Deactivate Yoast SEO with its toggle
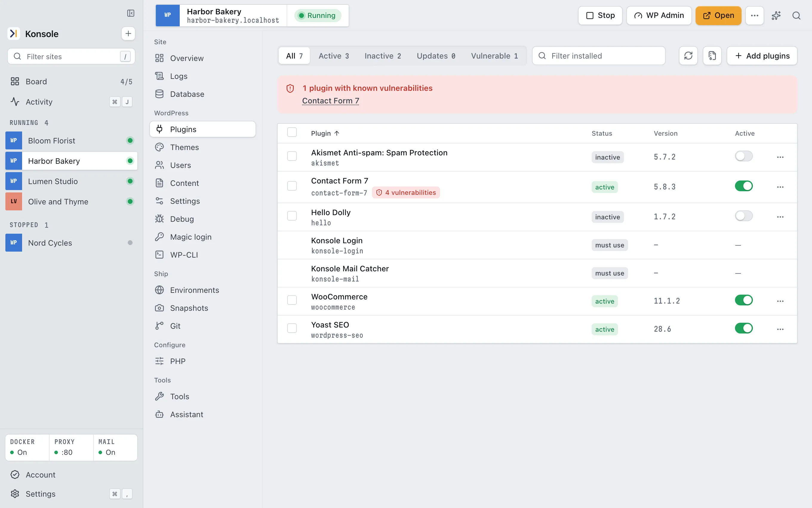Image resolution: width=812 pixels, height=508 pixels. [744, 328]
